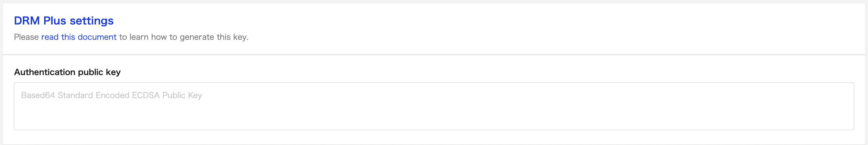
Task: Place cursor at 'Based64' in the text area
Action: [x=38, y=95]
